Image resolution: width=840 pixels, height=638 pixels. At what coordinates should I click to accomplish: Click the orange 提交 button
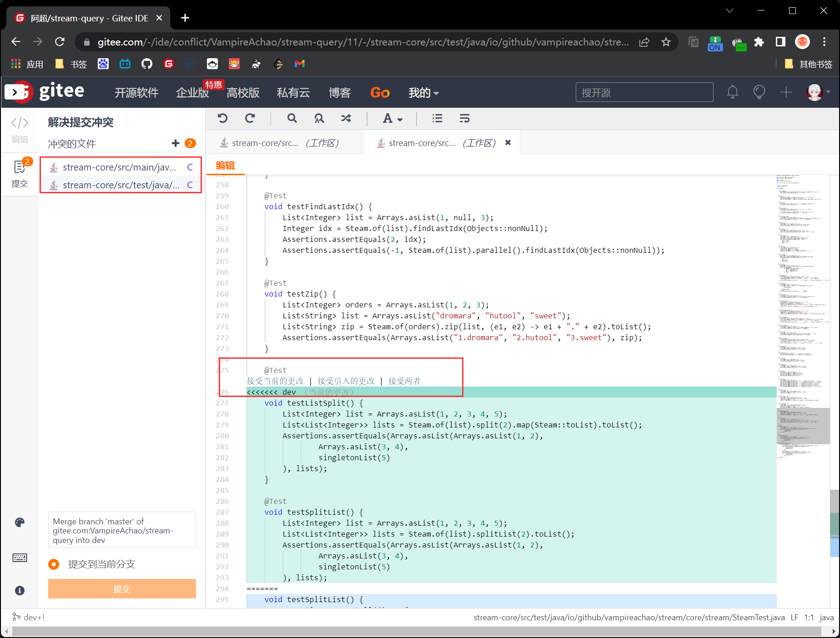(122, 589)
